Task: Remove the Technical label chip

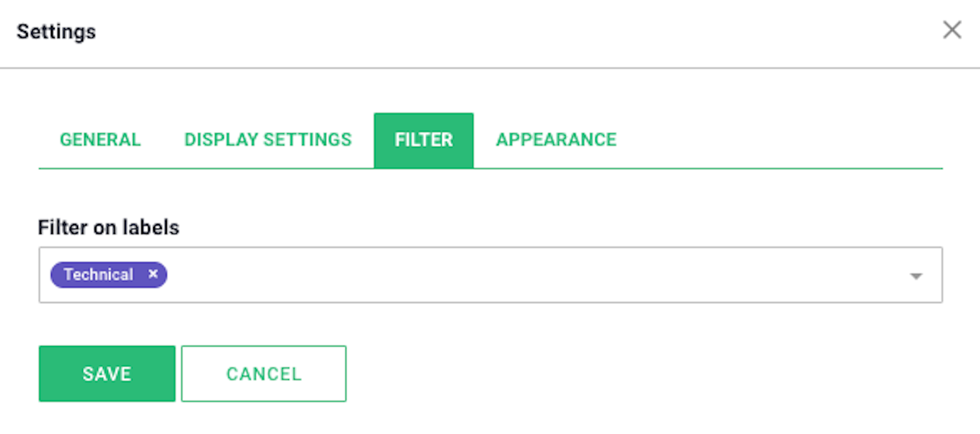Action: pyautogui.click(x=153, y=273)
